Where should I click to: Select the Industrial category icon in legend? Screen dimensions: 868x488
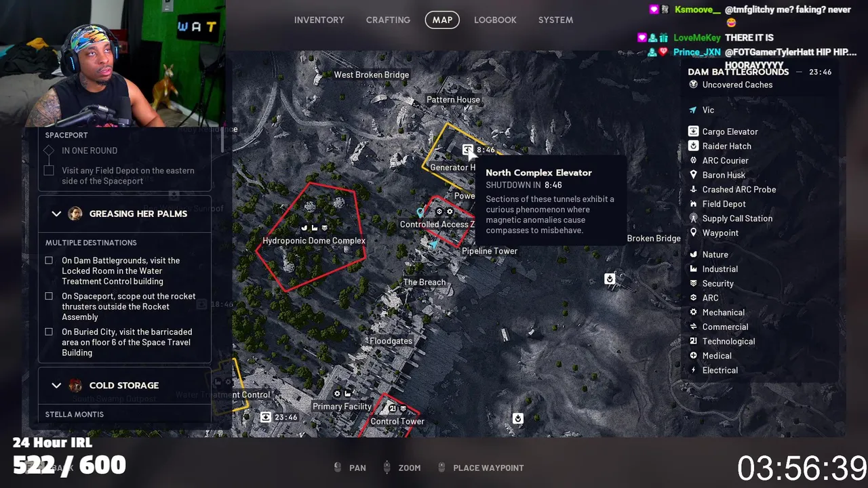pos(693,269)
